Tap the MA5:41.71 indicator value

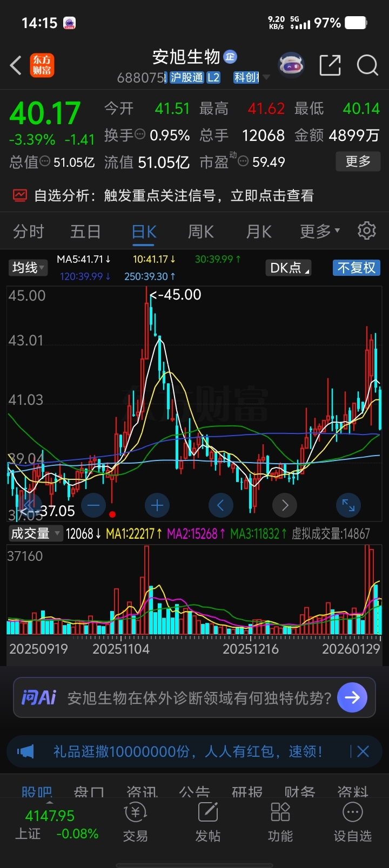point(84,259)
